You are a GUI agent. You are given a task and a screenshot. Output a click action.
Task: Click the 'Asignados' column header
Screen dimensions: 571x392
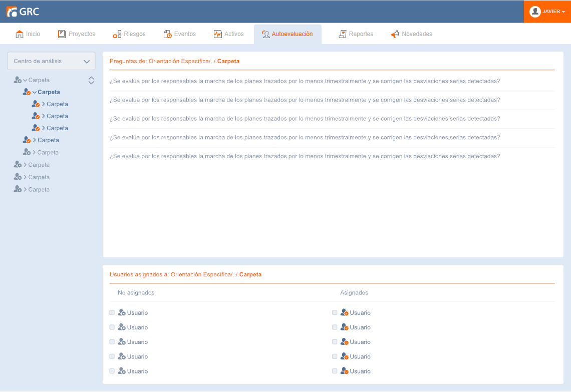click(354, 293)
